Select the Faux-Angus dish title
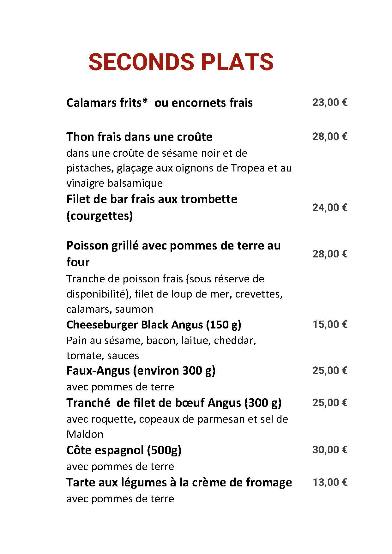The height and width of the screenshot is (554, 392). tap(141, 370)
